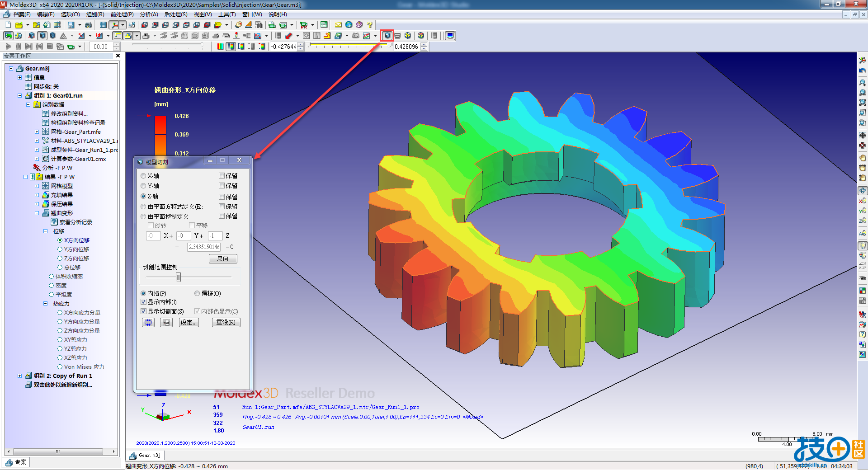The height and width of the screenshot is (470, 868).
Task: Click the eye view icon on right toolbar
Action: [863, 278]
